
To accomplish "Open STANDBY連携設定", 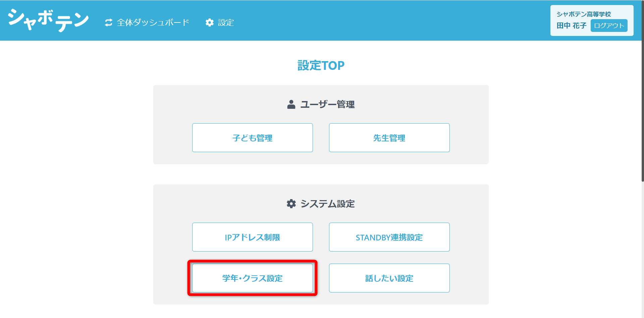I will 389,237.
